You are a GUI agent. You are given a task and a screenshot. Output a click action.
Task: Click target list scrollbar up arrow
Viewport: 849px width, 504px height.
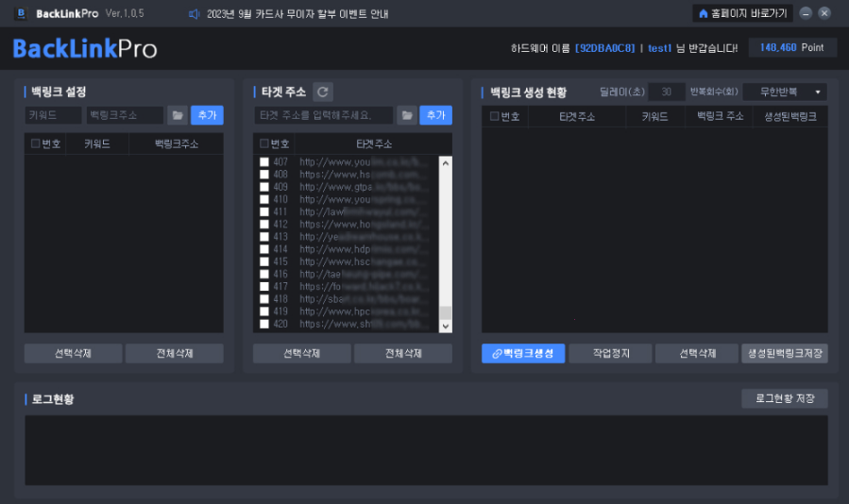[446, 163]
